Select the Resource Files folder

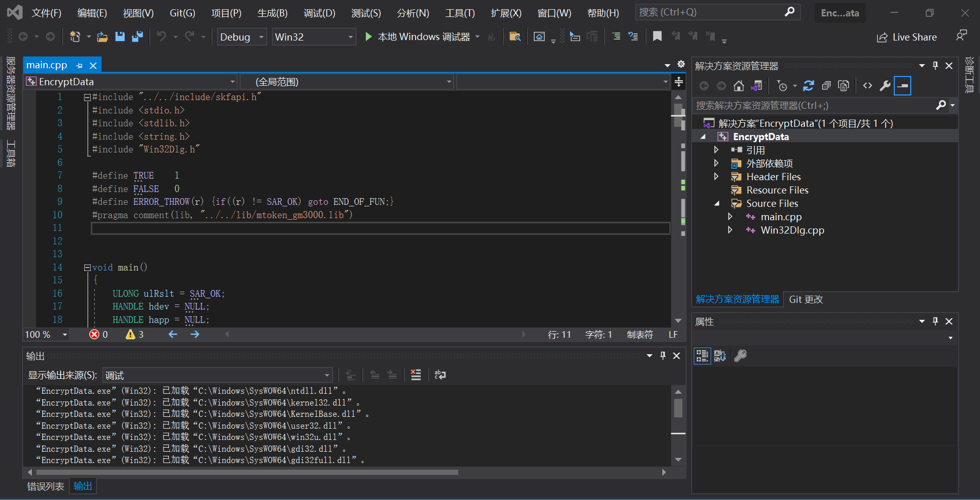point(777,190)
